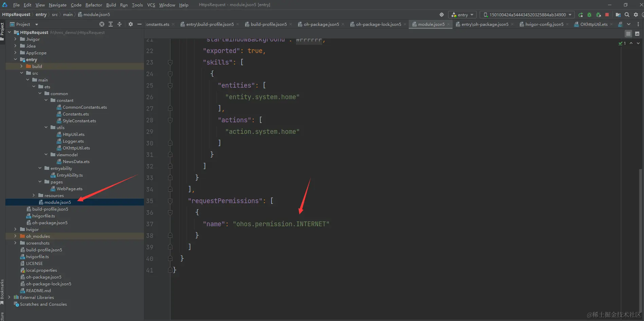Show hidden editor tabs with the chevron

[x=629, y=24]
